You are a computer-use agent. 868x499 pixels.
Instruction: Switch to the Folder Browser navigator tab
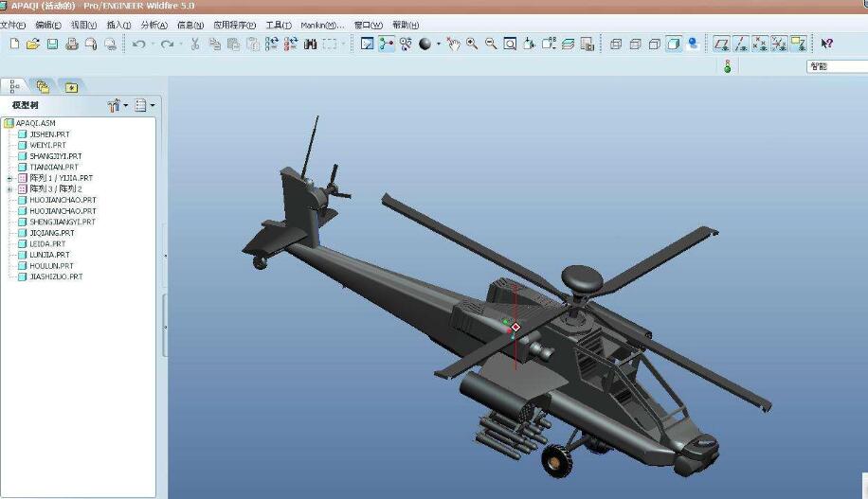point(43,86)
